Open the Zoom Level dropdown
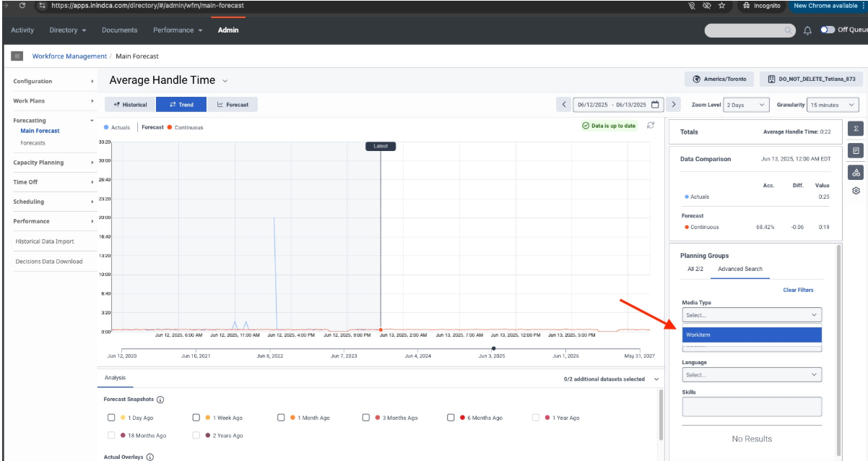The height and width of the screenshot is (461, 868). tap(747, 105)
